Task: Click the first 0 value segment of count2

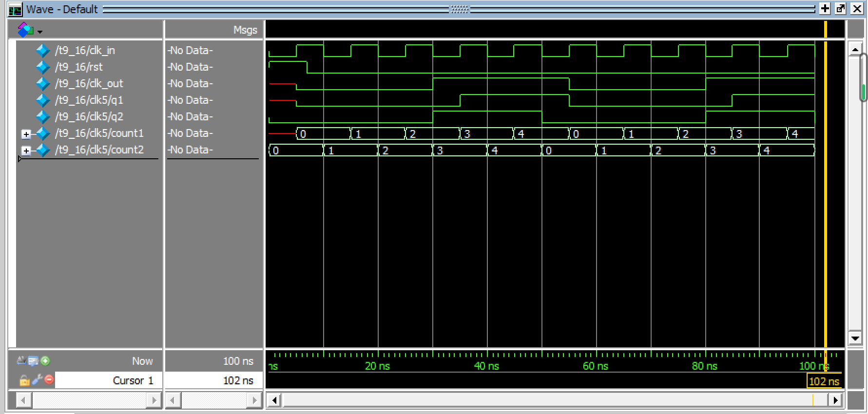Action: tap(296, 150)
